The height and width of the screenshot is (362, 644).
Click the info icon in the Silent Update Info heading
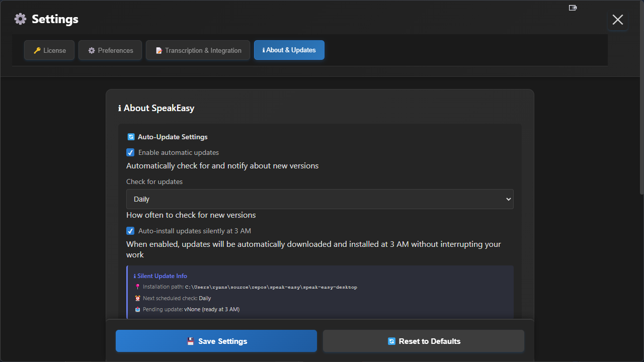tap(135, 276)
